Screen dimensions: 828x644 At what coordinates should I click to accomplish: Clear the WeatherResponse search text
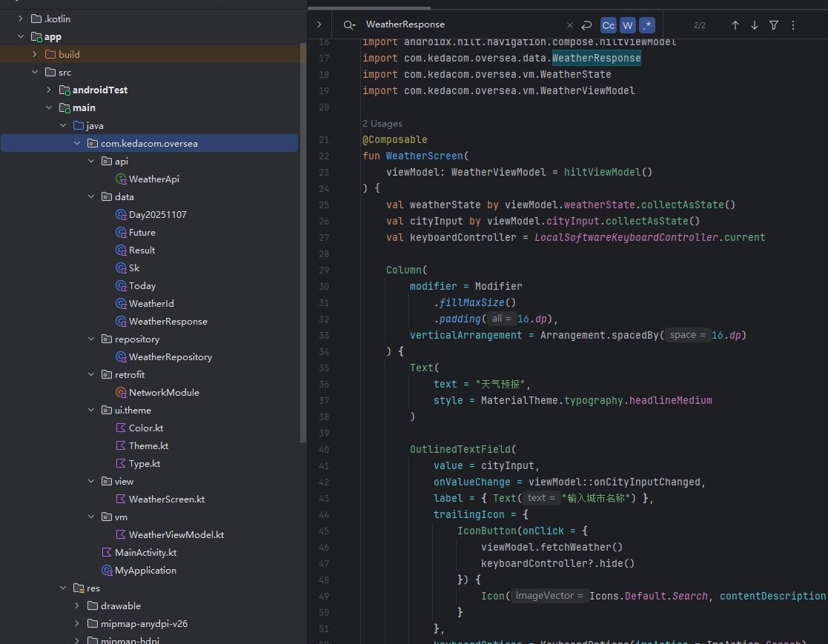coord(570,25)
